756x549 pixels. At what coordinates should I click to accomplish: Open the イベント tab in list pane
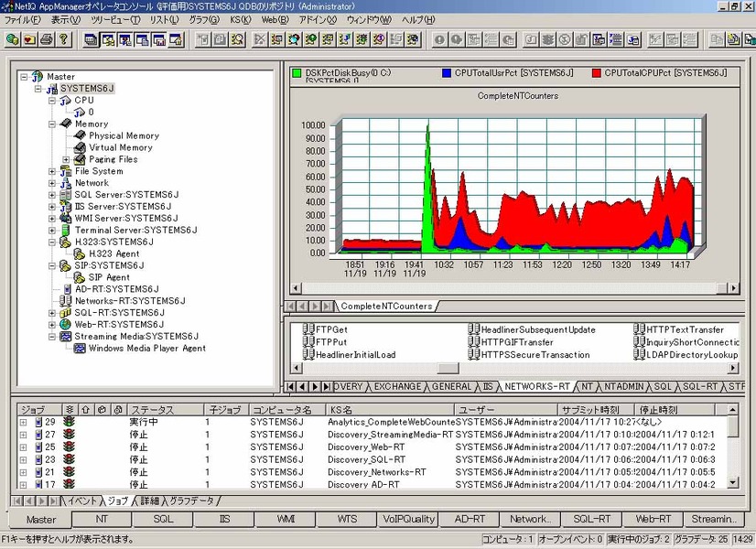click(82, 501)
